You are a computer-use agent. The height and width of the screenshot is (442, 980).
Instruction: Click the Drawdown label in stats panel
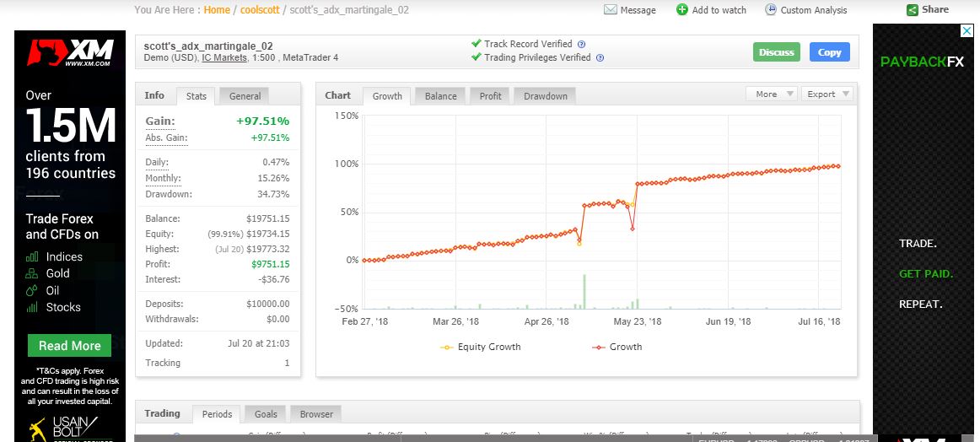click(x=169, y=195)
